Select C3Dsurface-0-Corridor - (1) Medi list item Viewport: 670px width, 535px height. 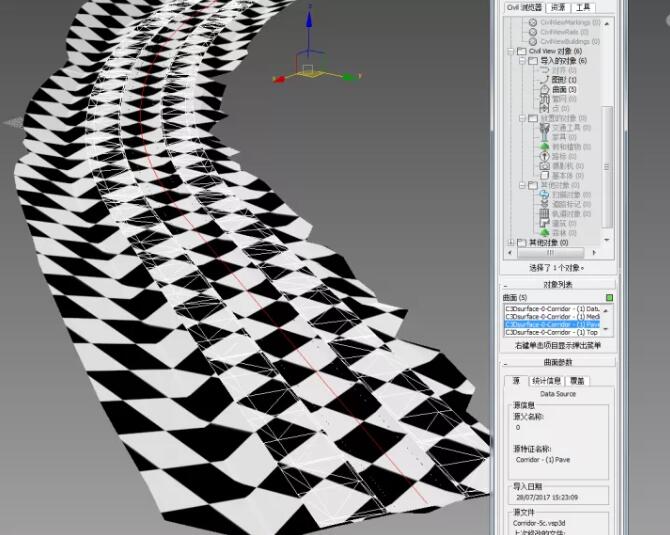click(552, 316)
